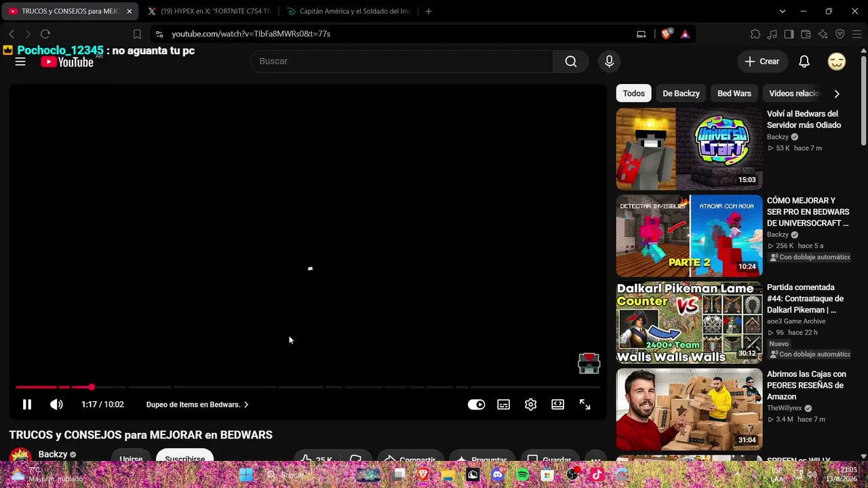
Task: Open the Amazon boxes video thumbnail
Action: point(689,409)
